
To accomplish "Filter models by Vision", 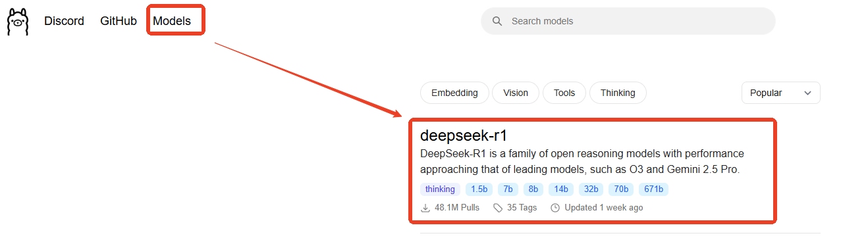I will click(x=516, y=93).
